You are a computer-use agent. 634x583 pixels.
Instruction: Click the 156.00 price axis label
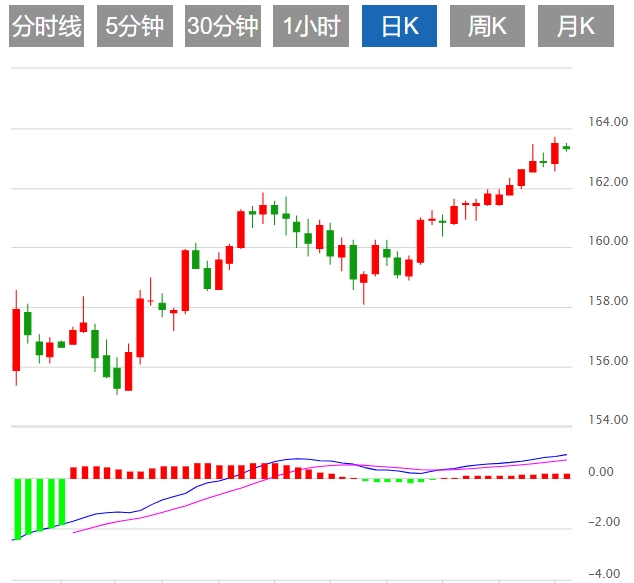pos(608,360)
